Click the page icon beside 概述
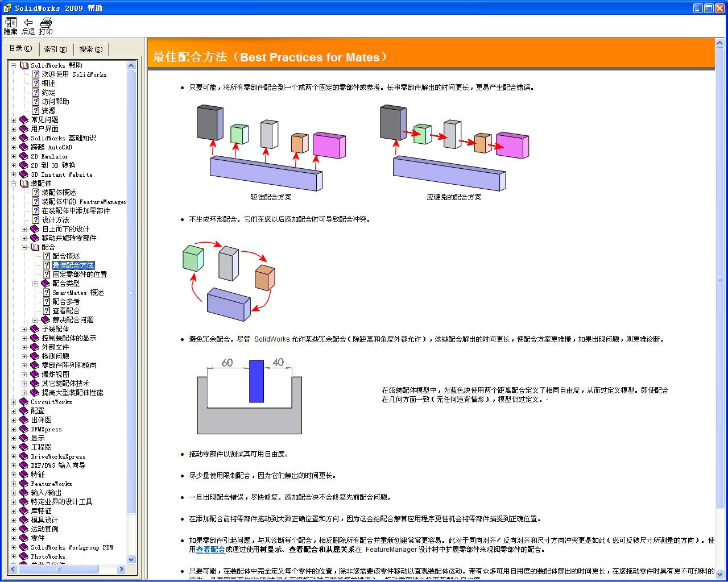The image size is (728, 582). tap(36, 84)
